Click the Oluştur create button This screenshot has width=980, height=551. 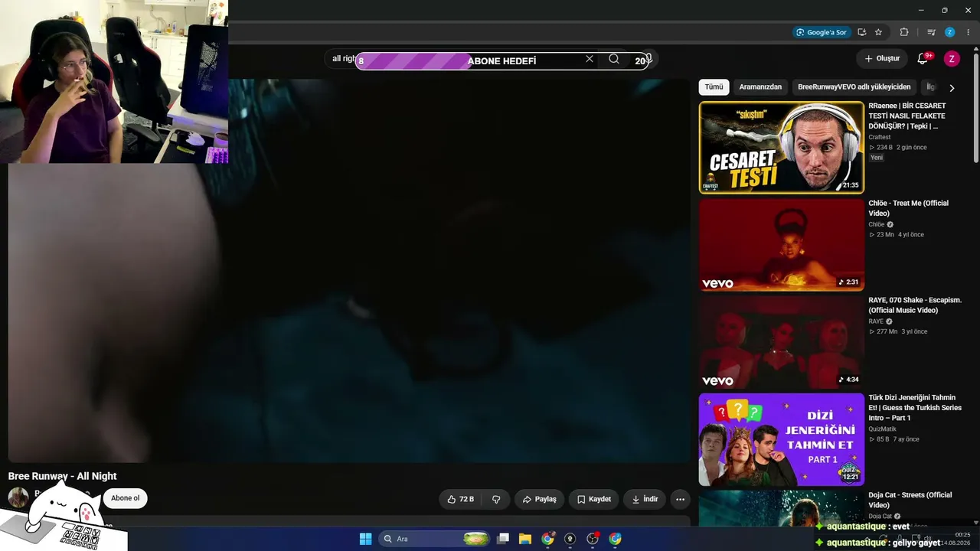tap(882, 58)
